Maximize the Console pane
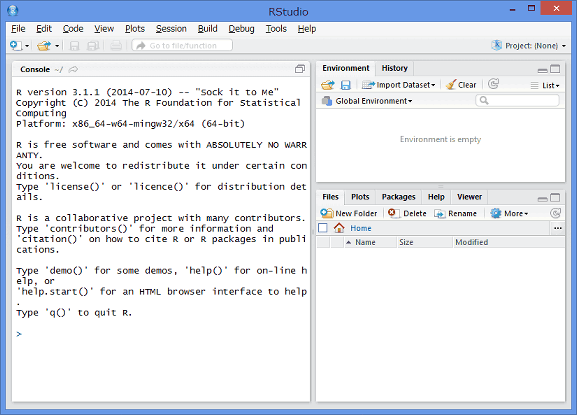Screen dimensions: 577x415 pyautogui.click(x=300, y=69)
